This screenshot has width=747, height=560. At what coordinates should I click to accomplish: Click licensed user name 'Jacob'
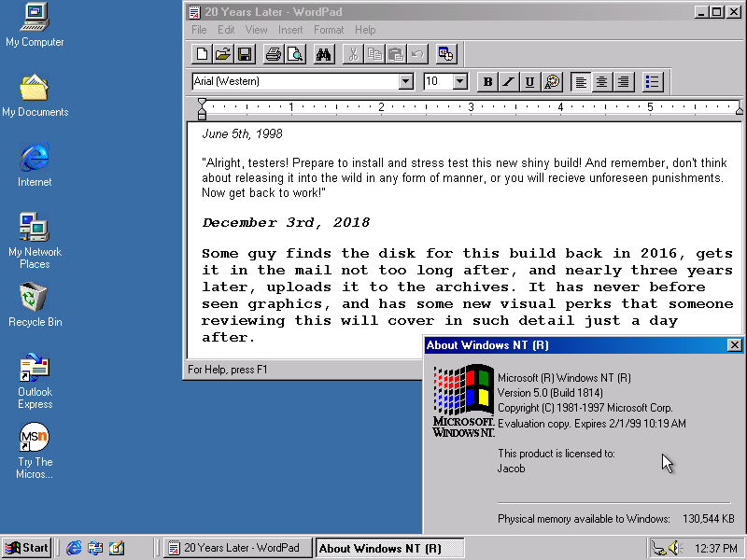(511, 469)
